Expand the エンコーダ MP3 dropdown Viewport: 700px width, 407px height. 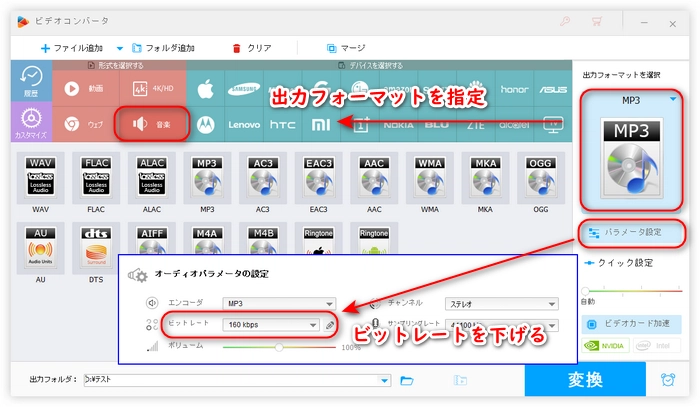pos(279,304)
